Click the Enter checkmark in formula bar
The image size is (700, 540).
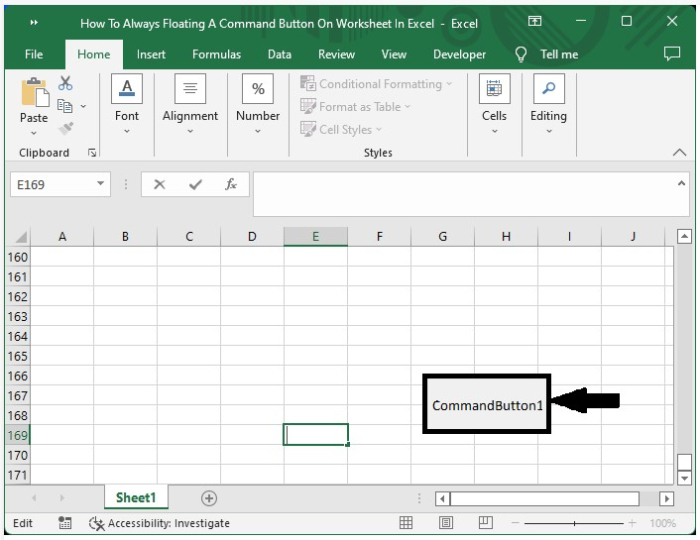[x=196, y=184]
